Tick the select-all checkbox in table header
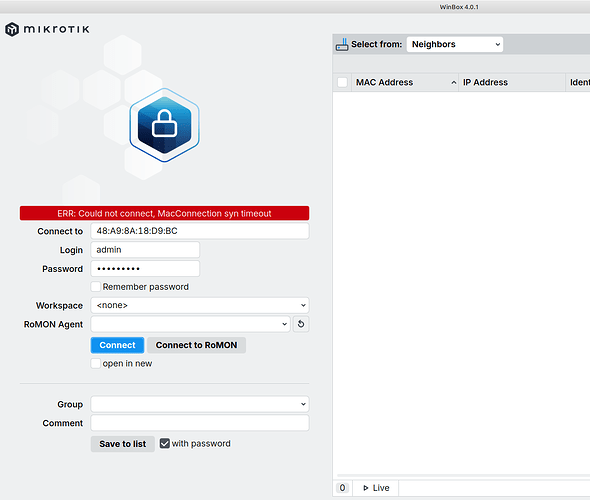The image size is (590, 500). tap(342, 82)
